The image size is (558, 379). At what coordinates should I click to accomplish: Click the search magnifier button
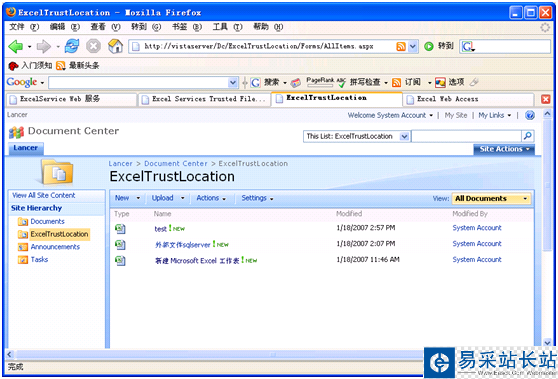pos(528,136)
